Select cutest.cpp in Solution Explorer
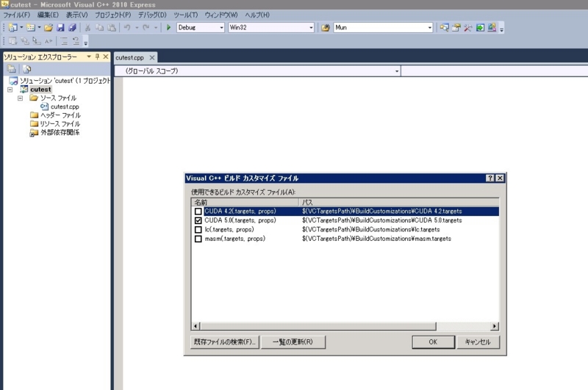 (65, 106)
